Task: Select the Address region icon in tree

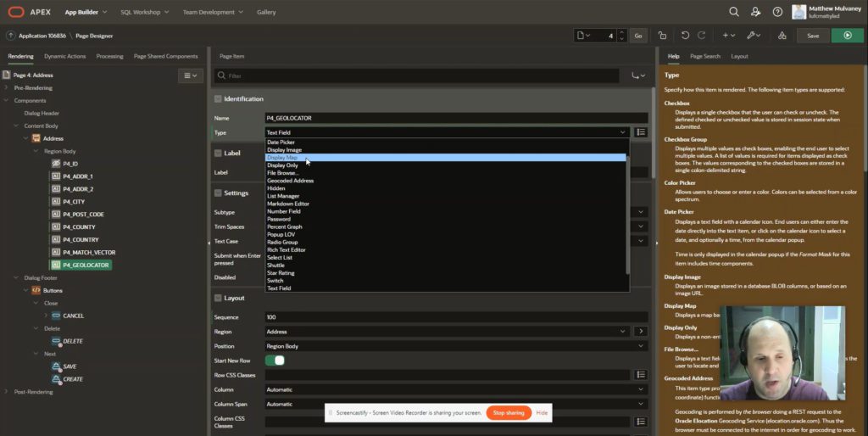Action: tap(36, 138)
